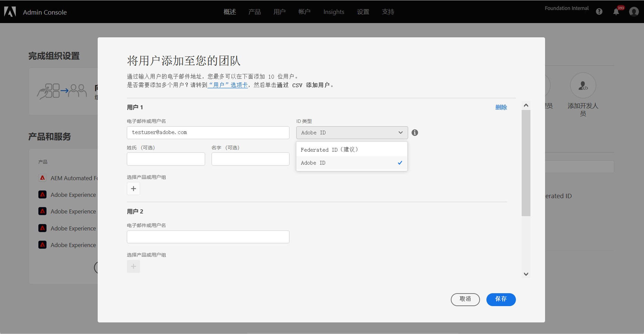Click the dialog scrollbar up arrow

(x=526, y=105)
